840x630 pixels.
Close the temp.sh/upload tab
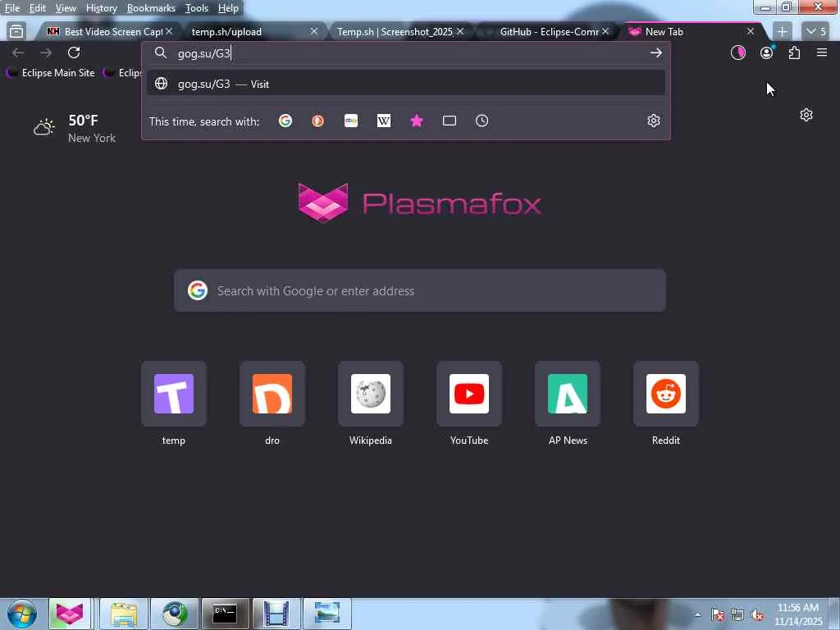pyautogui.click(x=314, y=32)
